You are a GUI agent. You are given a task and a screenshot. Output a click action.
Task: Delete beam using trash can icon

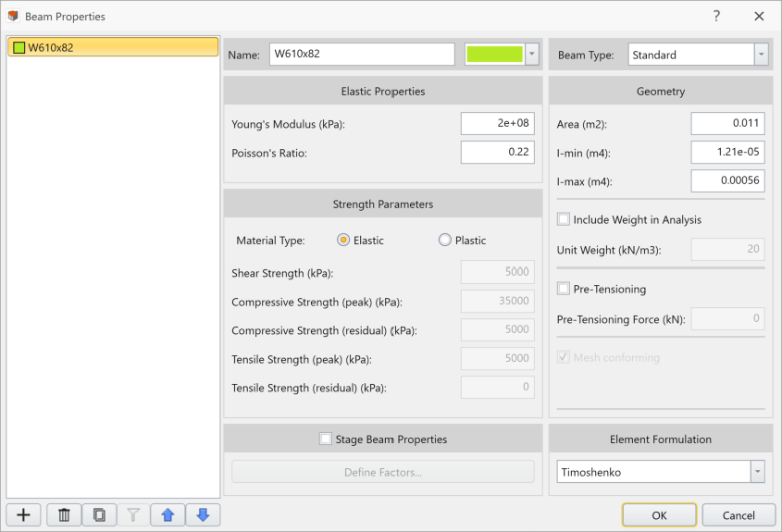[64, 514]
